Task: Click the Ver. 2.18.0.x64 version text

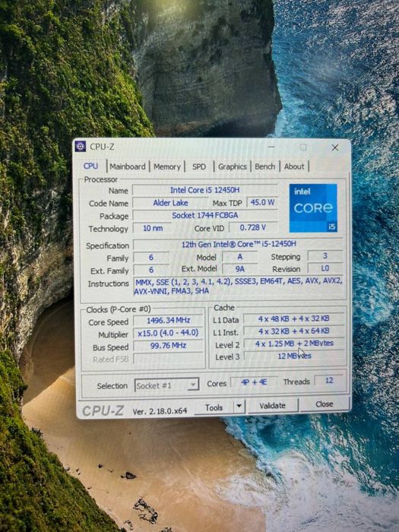Action: 160,411
